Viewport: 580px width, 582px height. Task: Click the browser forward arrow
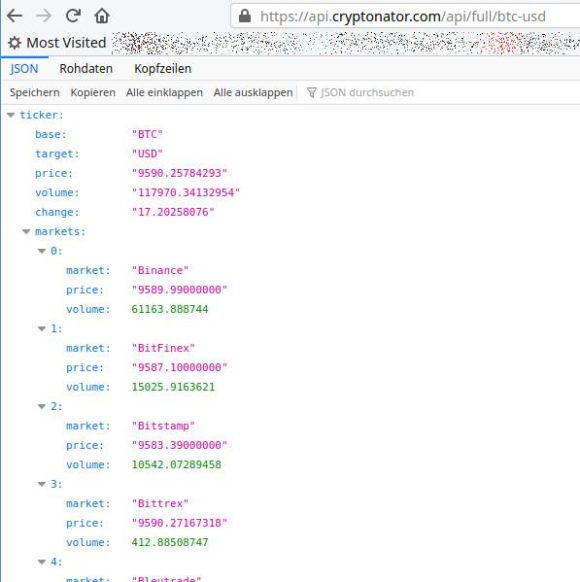[x=44, y=16]
